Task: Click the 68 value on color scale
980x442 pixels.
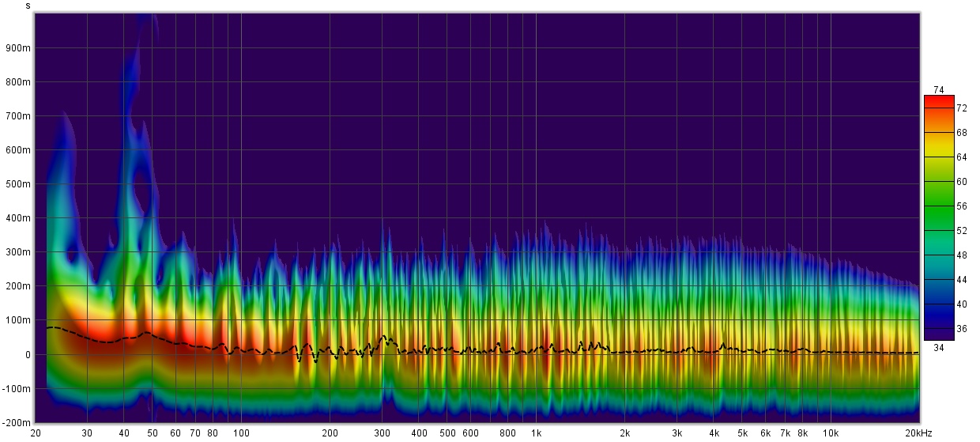Action: pos(962,132)
